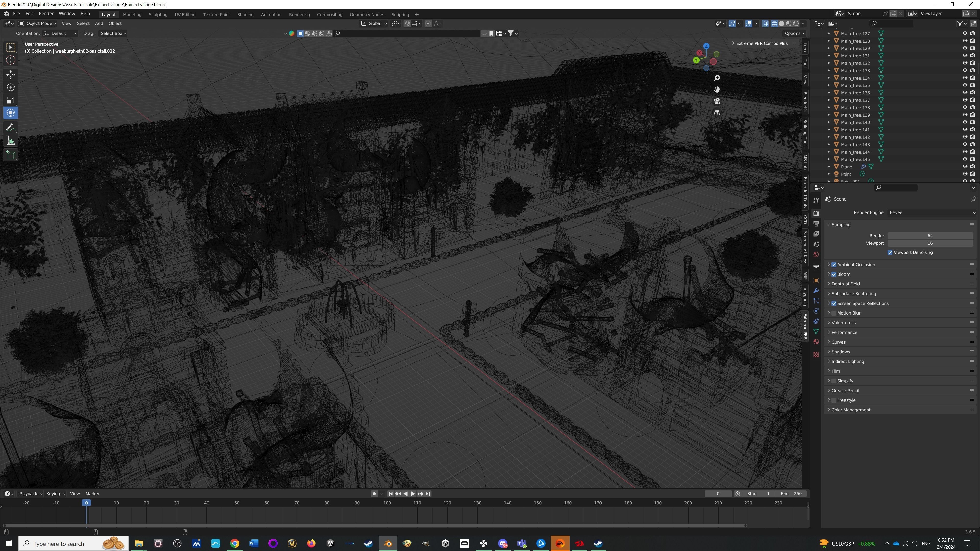
Task: Open the View Layer properties tab
Action: 816,234
